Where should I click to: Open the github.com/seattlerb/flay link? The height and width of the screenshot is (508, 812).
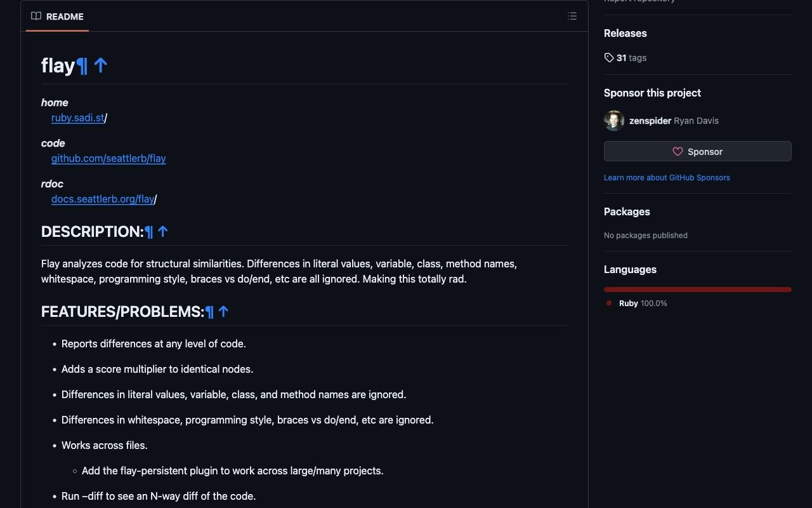(x=108, y=158)
